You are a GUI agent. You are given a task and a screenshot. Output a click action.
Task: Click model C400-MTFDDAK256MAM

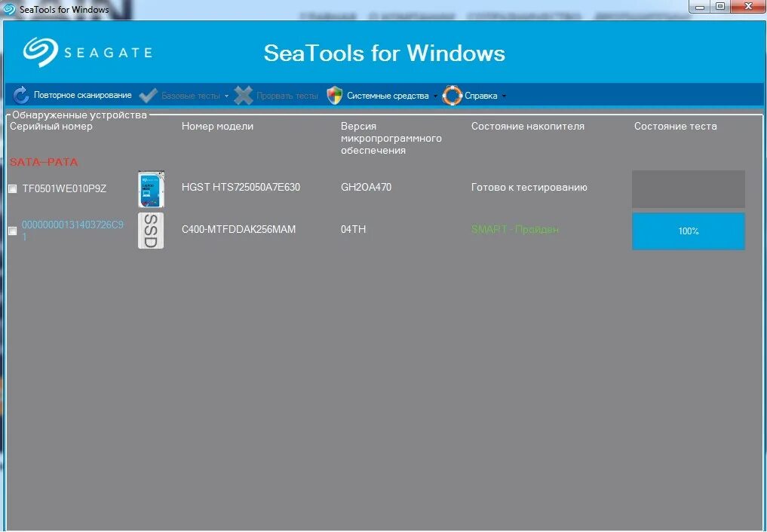click(x=239, y=229)
